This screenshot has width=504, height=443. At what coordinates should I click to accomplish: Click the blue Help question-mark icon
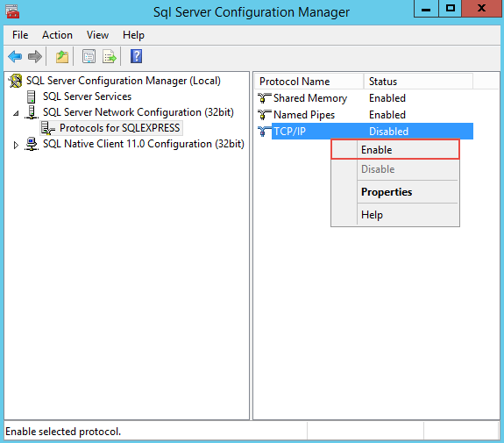tap(136, 56)
